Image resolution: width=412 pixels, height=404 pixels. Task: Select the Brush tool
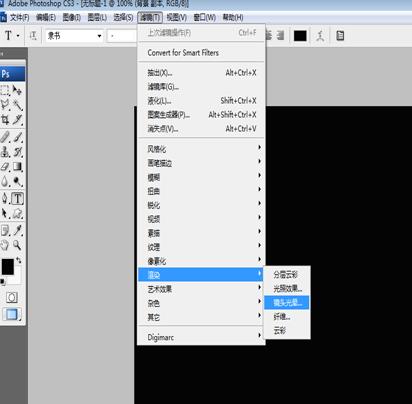click(17, 137)
